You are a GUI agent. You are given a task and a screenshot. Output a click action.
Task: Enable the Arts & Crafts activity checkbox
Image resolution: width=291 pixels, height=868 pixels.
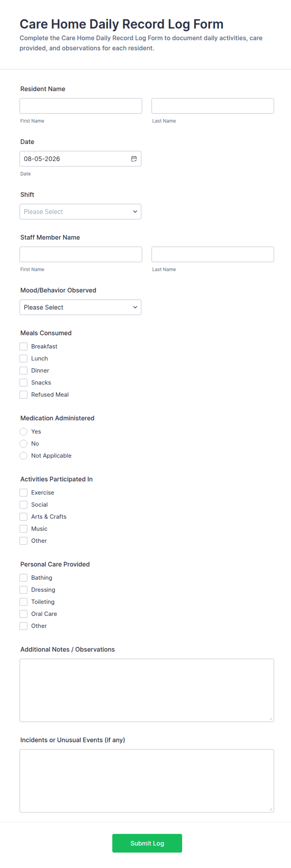[x=23, y=517]
